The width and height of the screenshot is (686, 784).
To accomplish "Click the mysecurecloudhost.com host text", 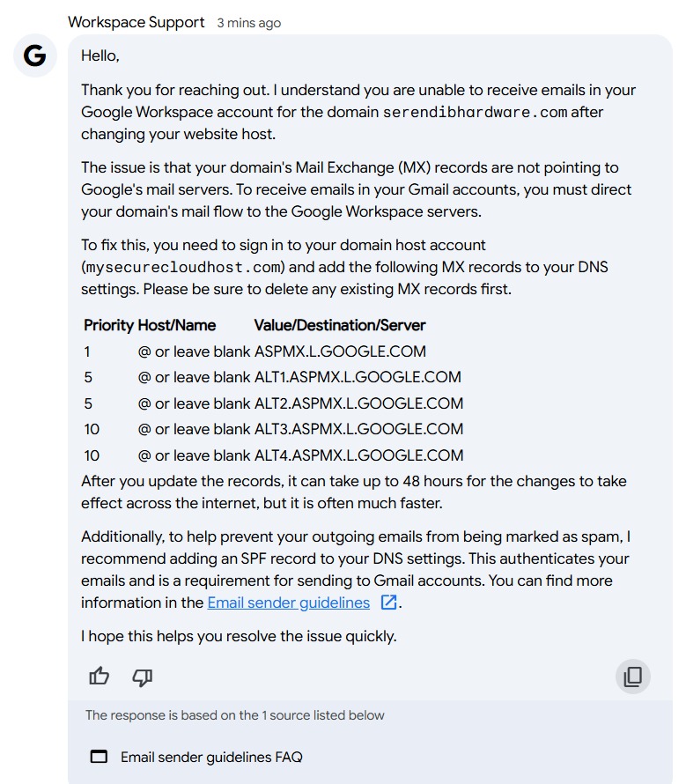I will click(x=183, y=268).
